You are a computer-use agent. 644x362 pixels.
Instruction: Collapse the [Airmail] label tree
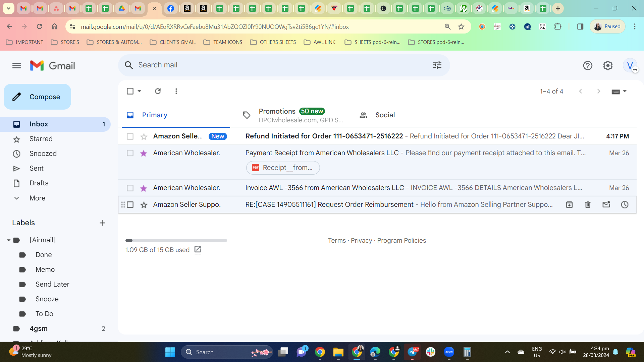coord(9,240)
